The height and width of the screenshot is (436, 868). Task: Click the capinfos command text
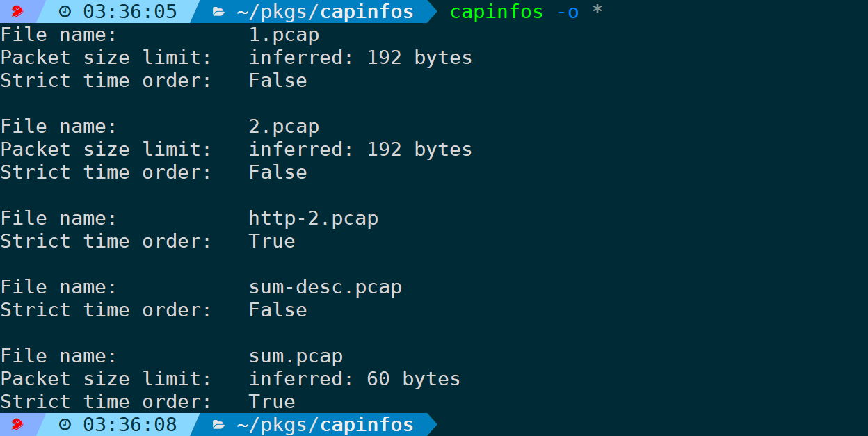tap(497, 12)
